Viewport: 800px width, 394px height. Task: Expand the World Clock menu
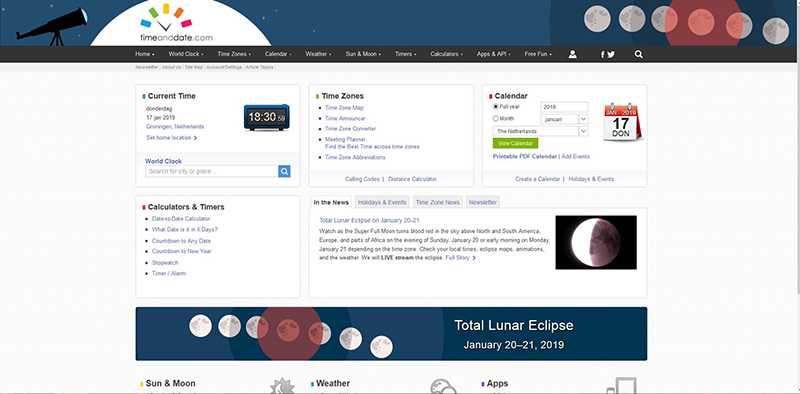point(186,54)
